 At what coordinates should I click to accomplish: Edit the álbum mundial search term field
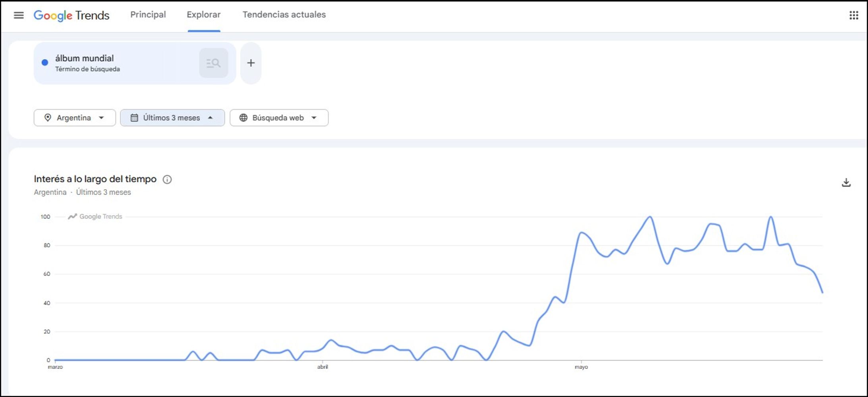click(x=135, y=63)
